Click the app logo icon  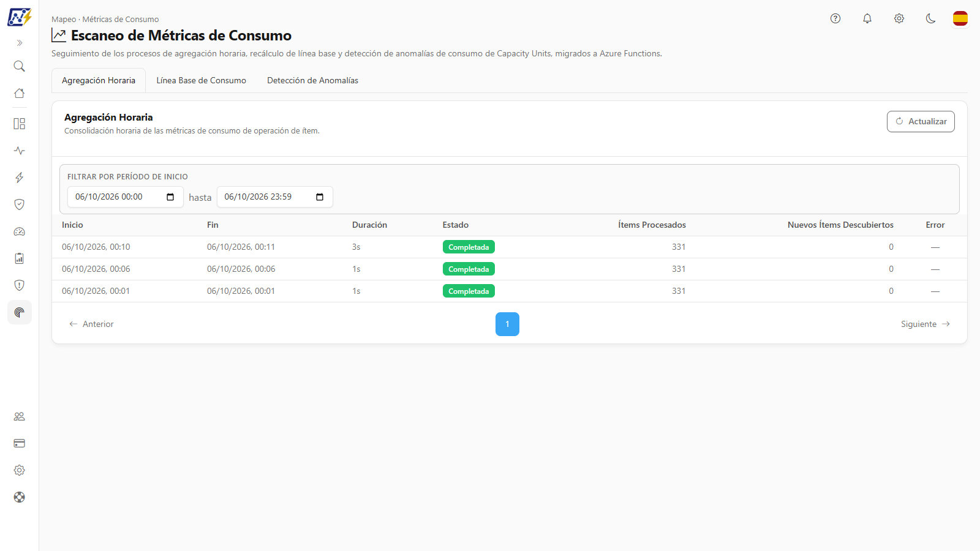20,17
